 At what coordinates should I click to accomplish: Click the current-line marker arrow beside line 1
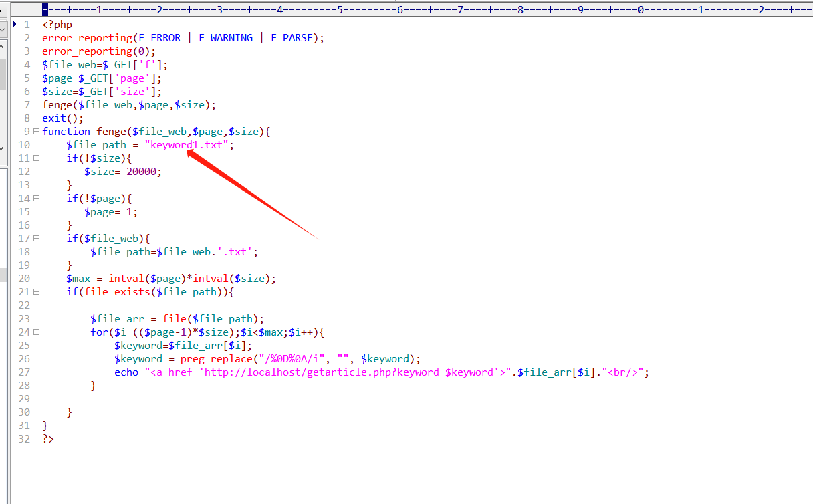pos(15,25)
